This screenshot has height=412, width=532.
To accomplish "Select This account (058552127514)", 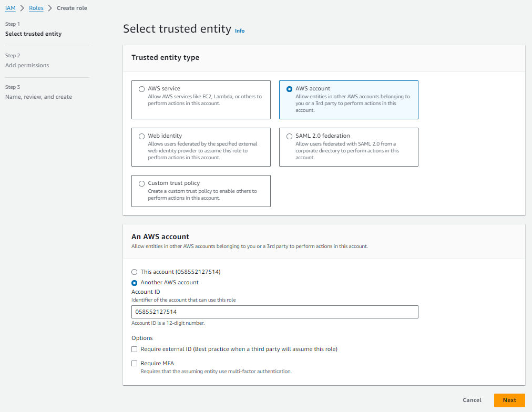I will 134,272.
